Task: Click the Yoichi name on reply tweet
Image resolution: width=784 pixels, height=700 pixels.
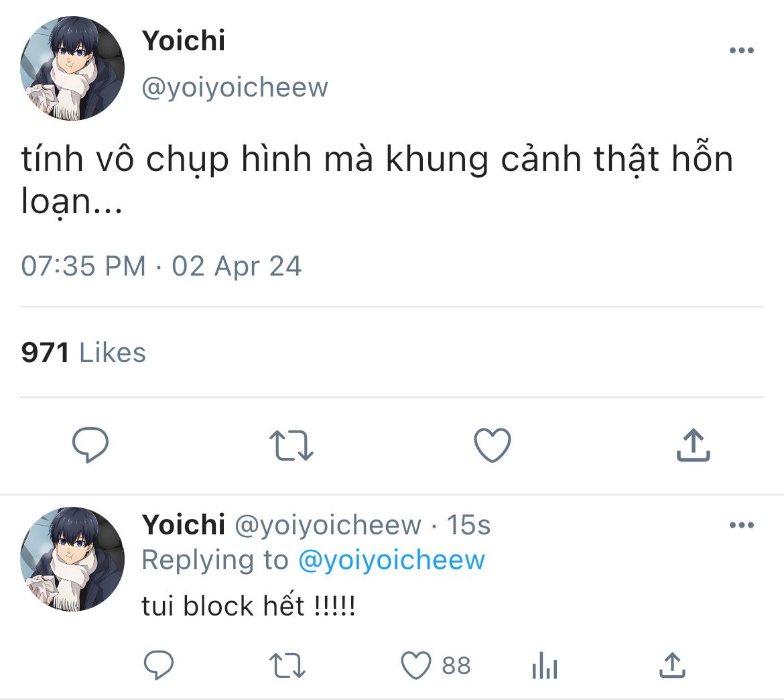Action: click(184, 525)
